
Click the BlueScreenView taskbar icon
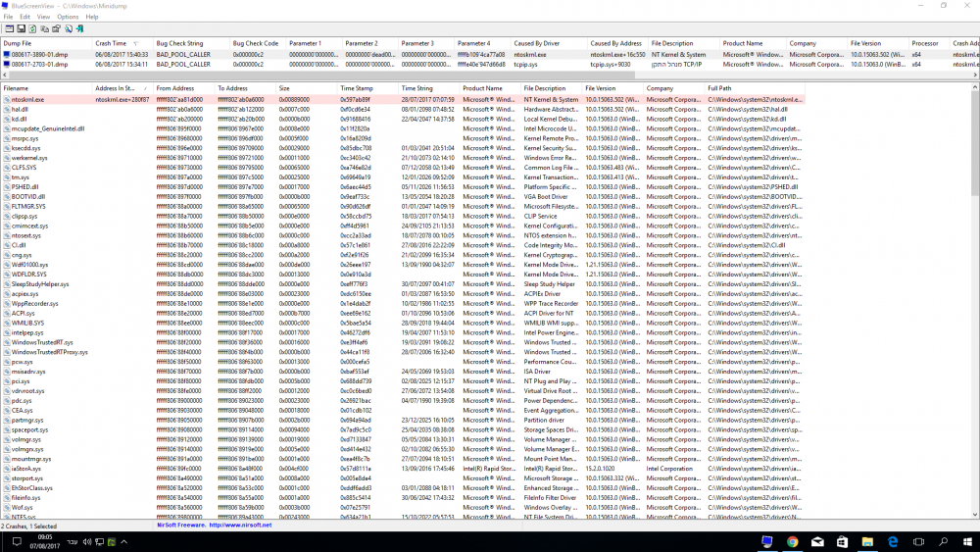coord(767,542)
